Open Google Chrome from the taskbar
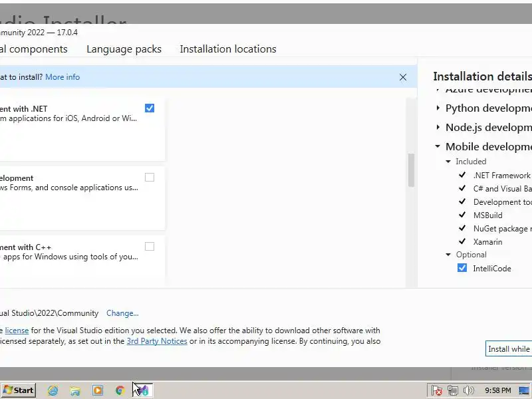This screenshot has height=399, width=532. pos(120,390)
